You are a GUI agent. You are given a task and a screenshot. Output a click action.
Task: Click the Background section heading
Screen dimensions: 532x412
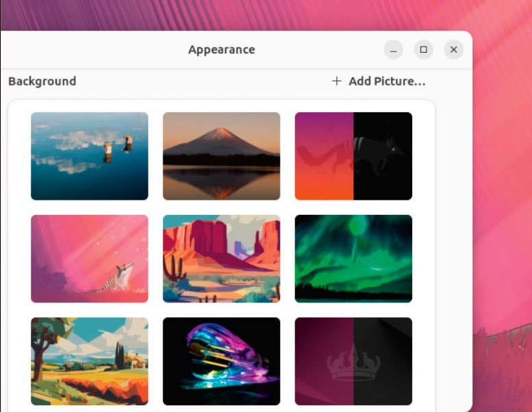tap(42, 81)
